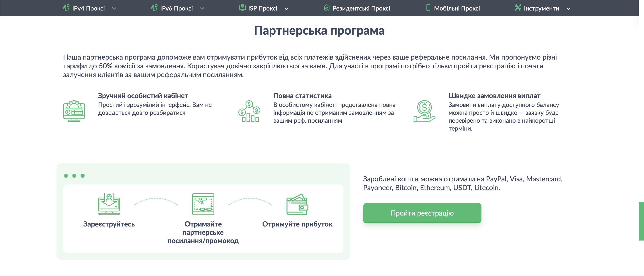Expand the Інструменти dropdown chevron
Image resolution: width=644 pixels, height=276 pixels.
[568, 9]
